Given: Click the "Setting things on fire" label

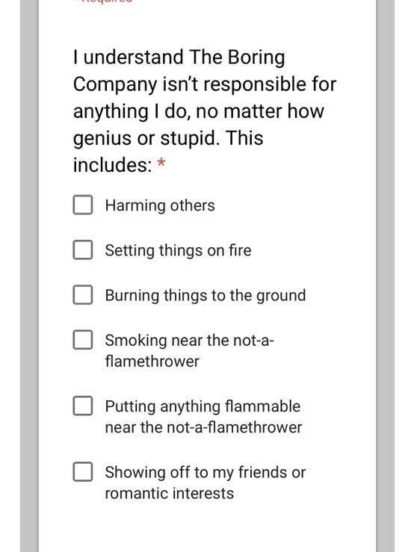Looking at the screenshot, I should click(178, 251).
